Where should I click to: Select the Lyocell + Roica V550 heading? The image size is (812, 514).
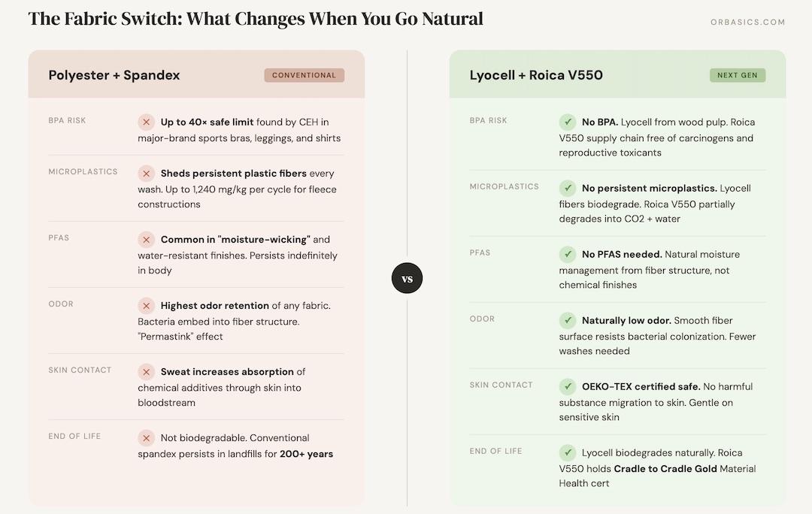[x=536, y=75]
